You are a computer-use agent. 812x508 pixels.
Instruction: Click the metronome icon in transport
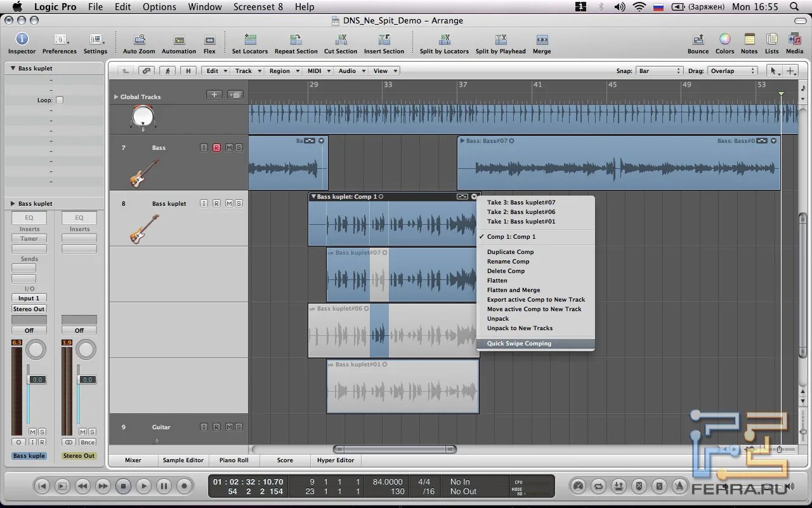pos(680,486)
